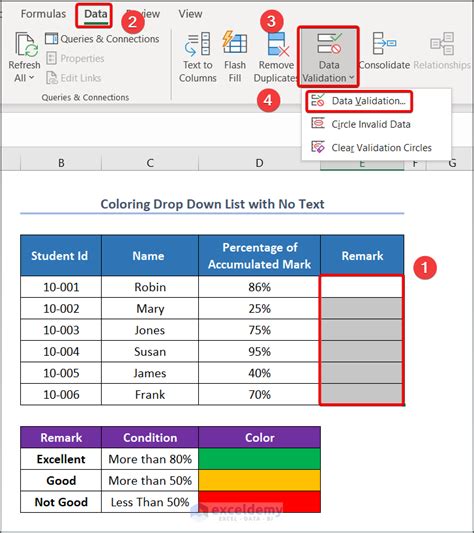The width and height of the screenshot is (474, 533).
Task: Click the Relationships tool
Action: pyautogui.click(x=442, y=51)
